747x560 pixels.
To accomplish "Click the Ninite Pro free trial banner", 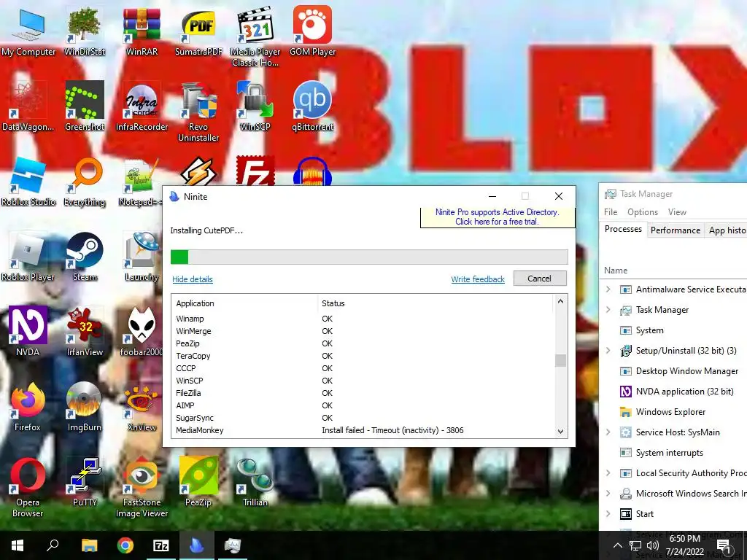I will coord(498,217).
